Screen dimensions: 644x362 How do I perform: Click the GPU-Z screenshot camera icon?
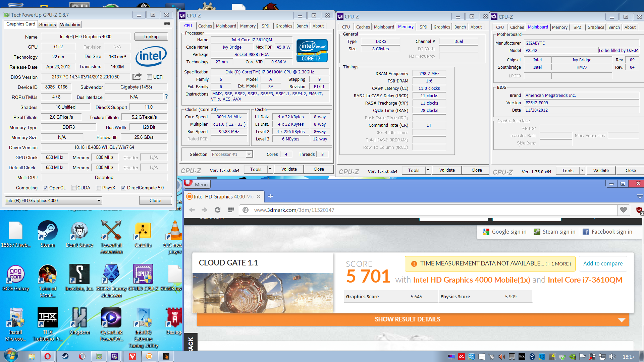coord(167,23)
